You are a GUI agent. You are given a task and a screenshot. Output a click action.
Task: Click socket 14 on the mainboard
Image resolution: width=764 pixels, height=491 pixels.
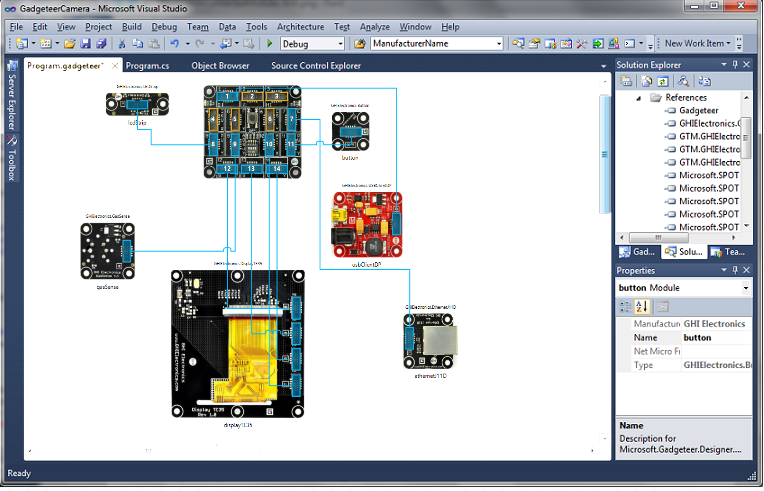click(277, 169)
